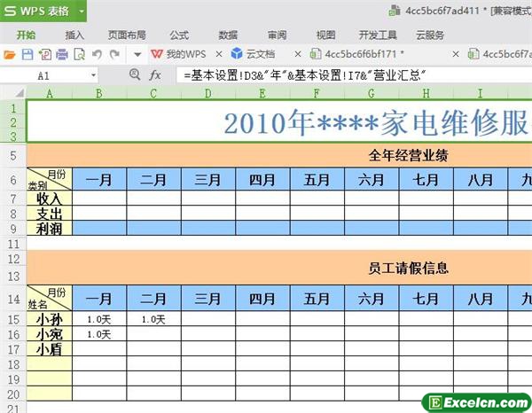Image resolution: width=532 pixels, height=413 pixels.
Task: Select the title cell 2010年****家电维修服
Action: 279,121
